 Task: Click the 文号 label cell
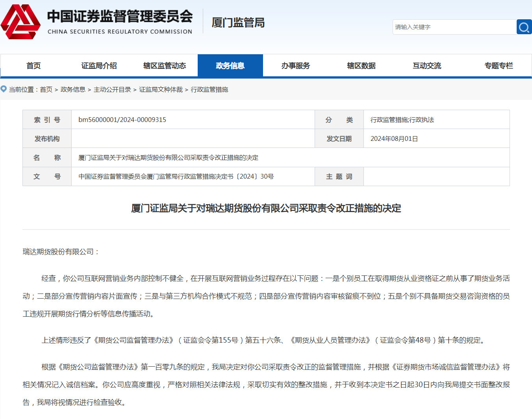[x=47, y=177]
